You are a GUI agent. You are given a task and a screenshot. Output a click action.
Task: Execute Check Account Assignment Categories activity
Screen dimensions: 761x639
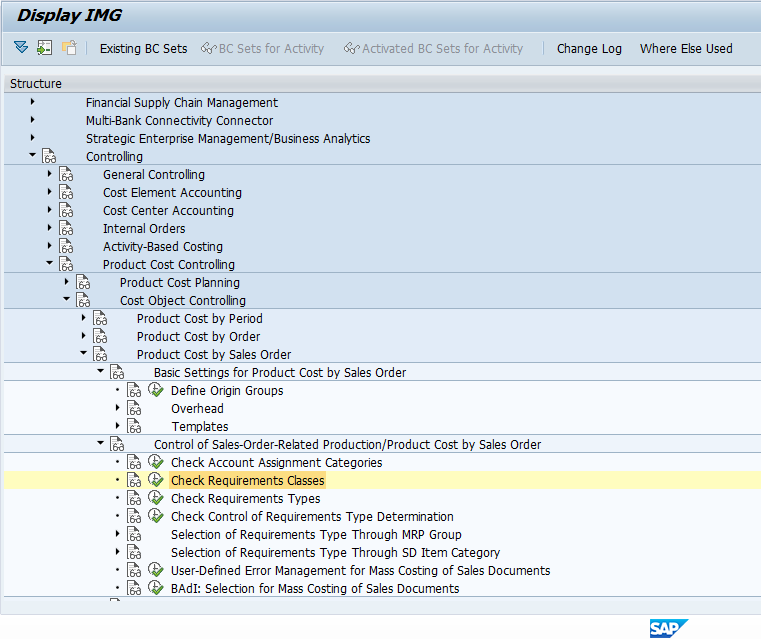(x=156, y=462)
